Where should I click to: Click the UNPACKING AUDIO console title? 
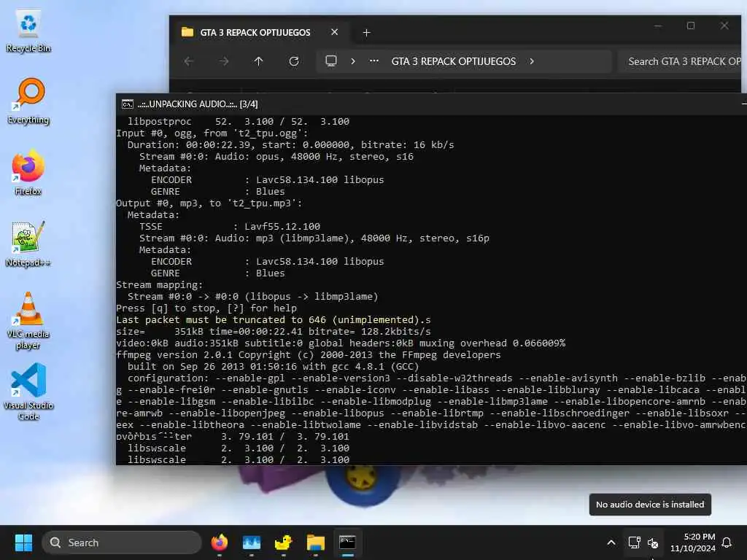(x=198, y=104)
